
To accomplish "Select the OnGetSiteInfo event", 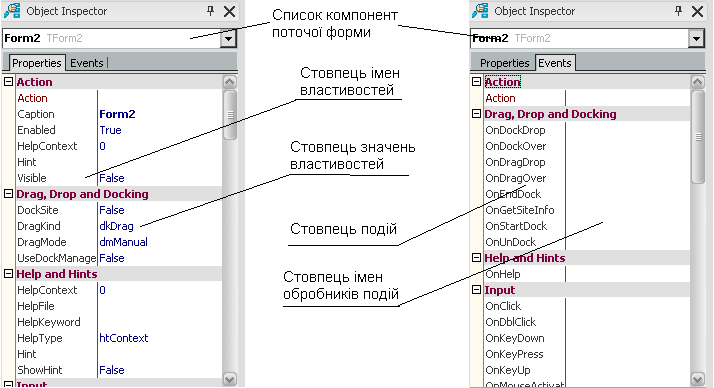I will [x=520, y=210].
